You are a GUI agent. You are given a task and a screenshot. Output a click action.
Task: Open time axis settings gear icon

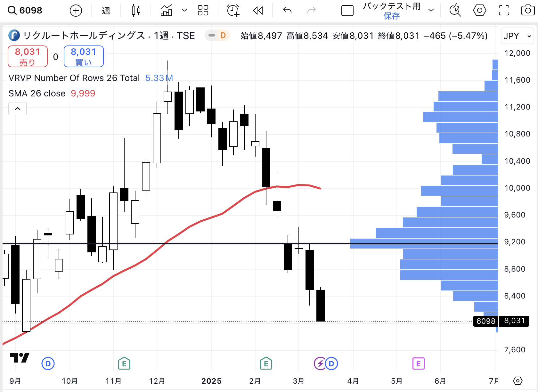[x=518, y=381]
